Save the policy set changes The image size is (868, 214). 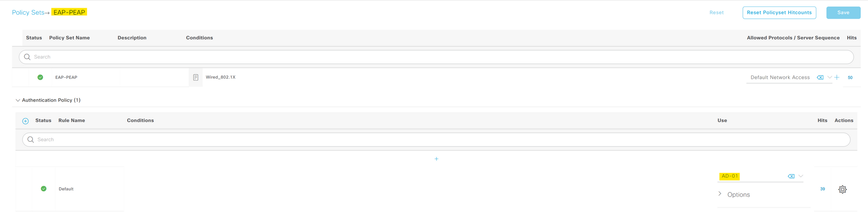[x=843, y=13]
